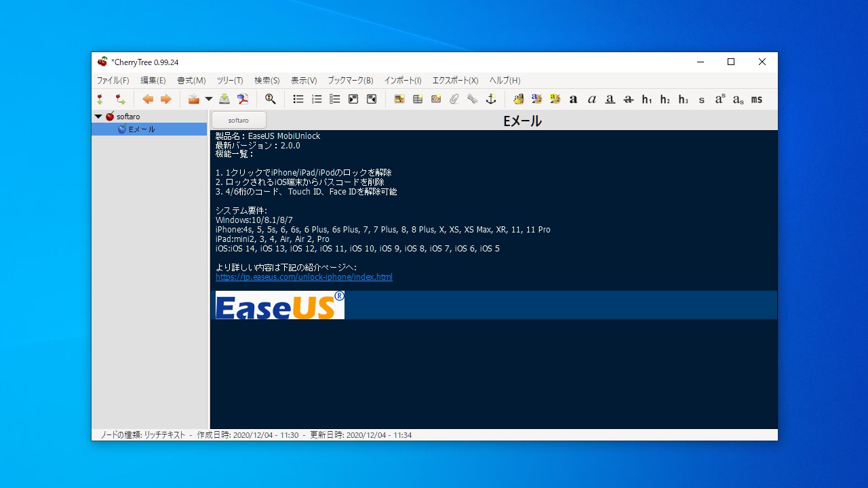Click the Windows:10/8.1/8/7 text line

click(254, 220)
